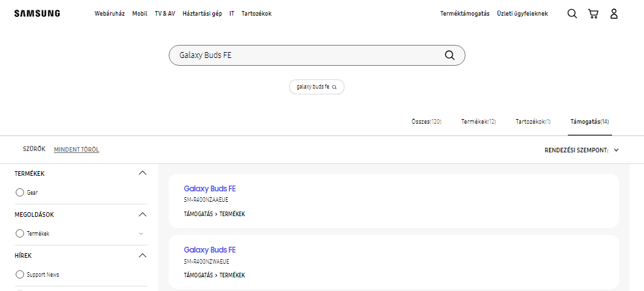644x291 pixels.
Task: Submit search with magnifier in search box
Action: click(x=449, y=55)
